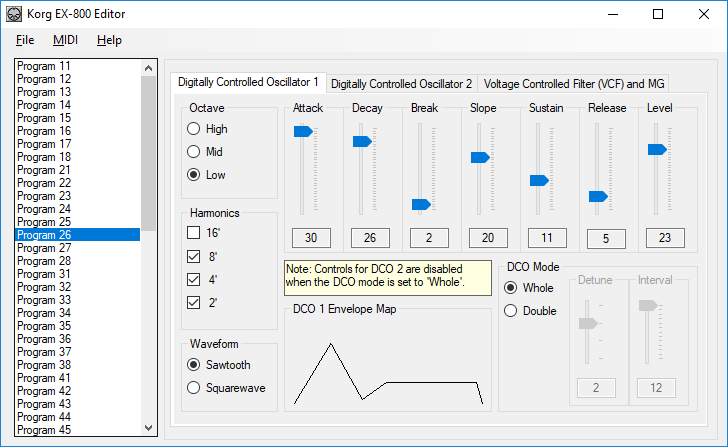The width and height of the screenshot is (728, 447).
Task: Click the program list scroll up arrow
Action: click(x=149, y=68)
